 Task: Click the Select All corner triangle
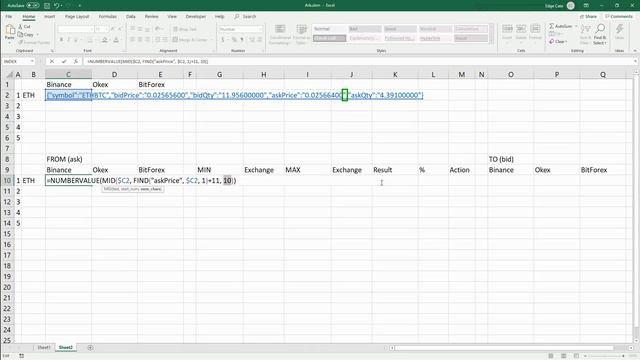click(x=9, y=74)
